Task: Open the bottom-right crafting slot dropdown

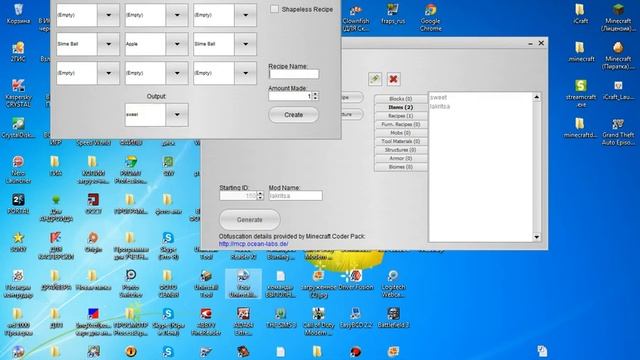Action: coord(245,73)
